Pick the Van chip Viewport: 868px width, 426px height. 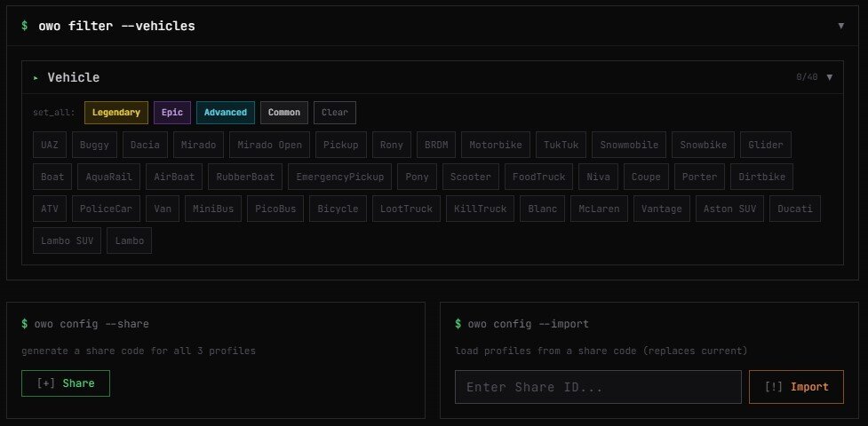[163, 209]
